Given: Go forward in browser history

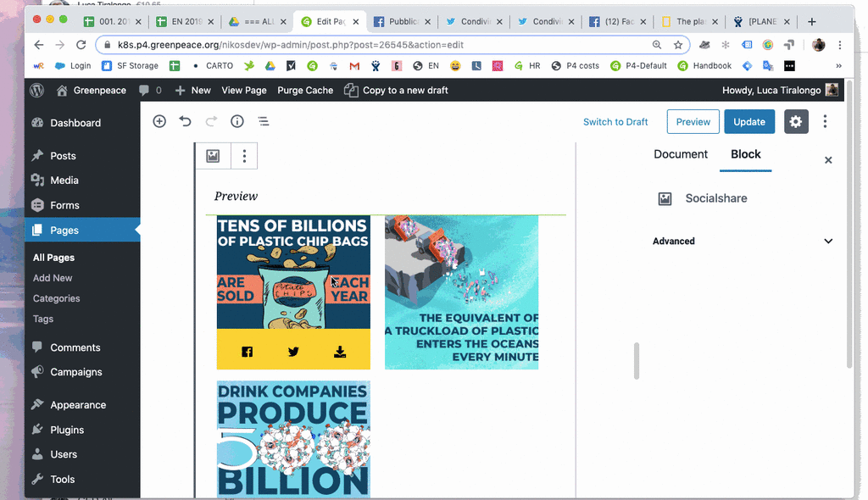Looking at the screenshot, I should [x=59, y=45].
